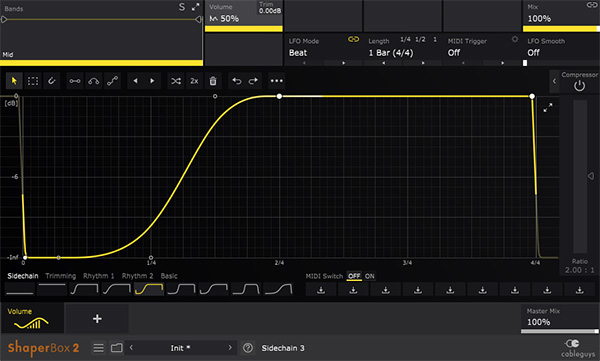
Task: Pick the pen draw tool
Action: (x=51, y=81)
